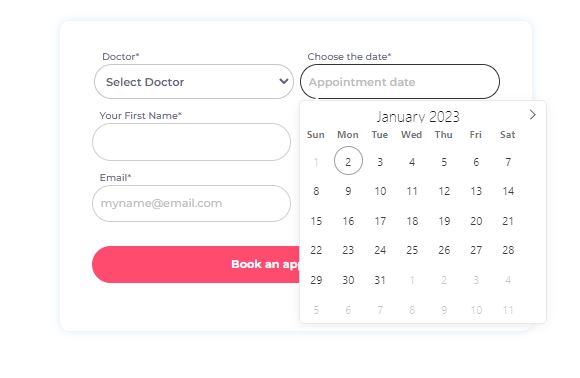Screen dimensions: 580x378
Task: Select January 2 in calendar
Action: coord(348,161)
